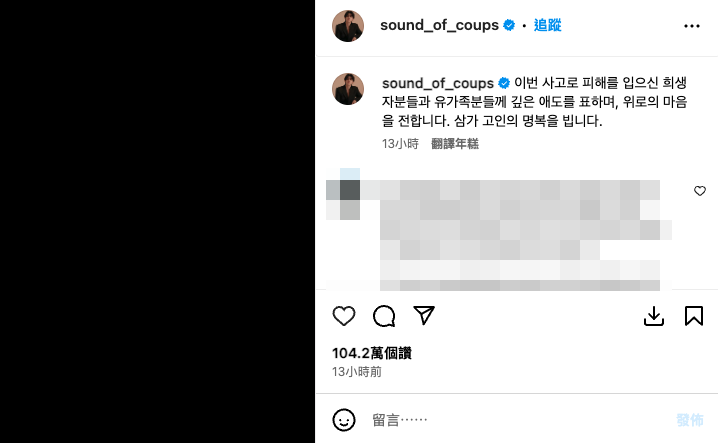Open the emoji picker smiley icon
Viewport: 718px width, 443px height.
[x=343, y=420]
